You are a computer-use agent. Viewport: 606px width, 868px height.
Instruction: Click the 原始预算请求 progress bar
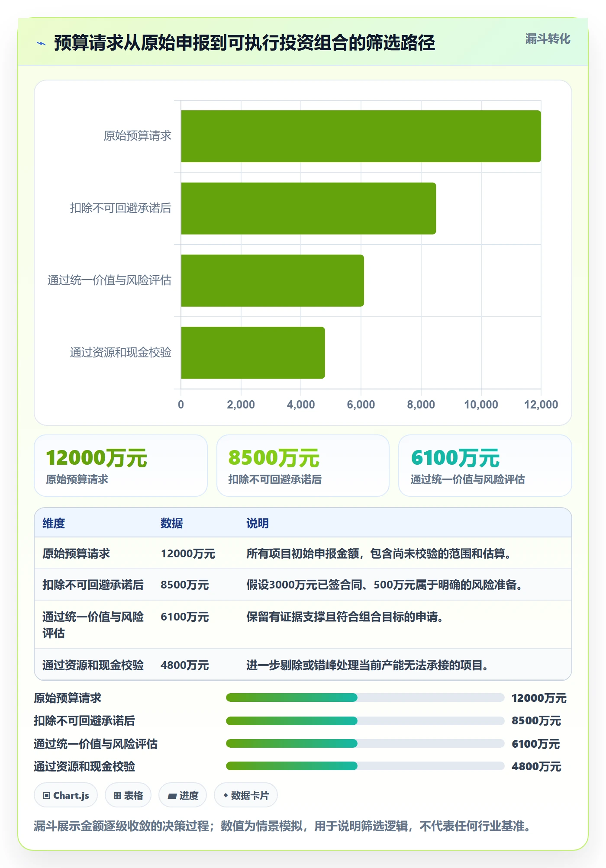pos(365,698)
